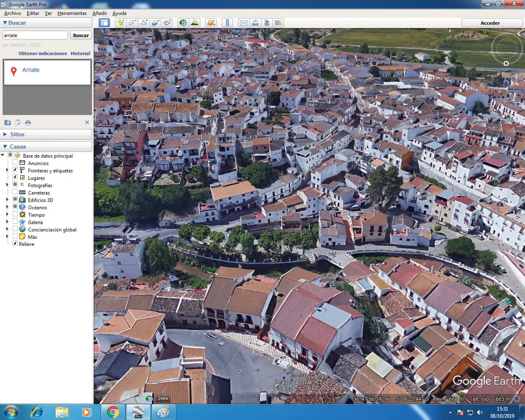Select the Add Polygon tool
This screenshot has width=525, height=420.
(x=132, y=23)
